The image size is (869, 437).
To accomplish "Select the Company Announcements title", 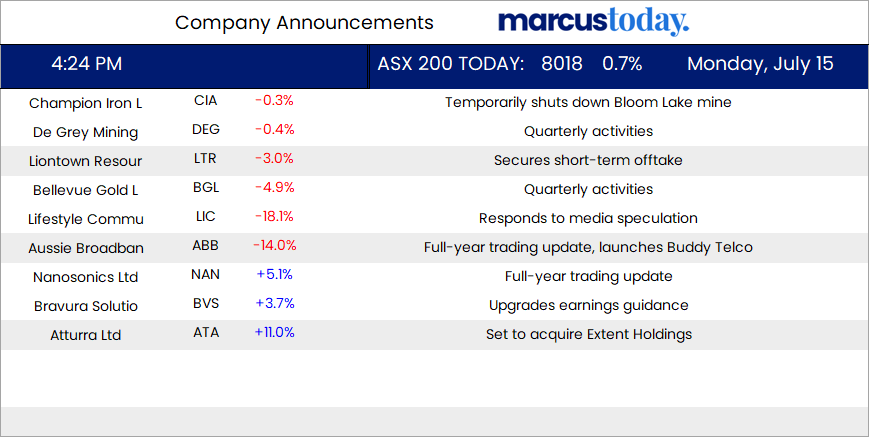I will [x=304, y=23].
